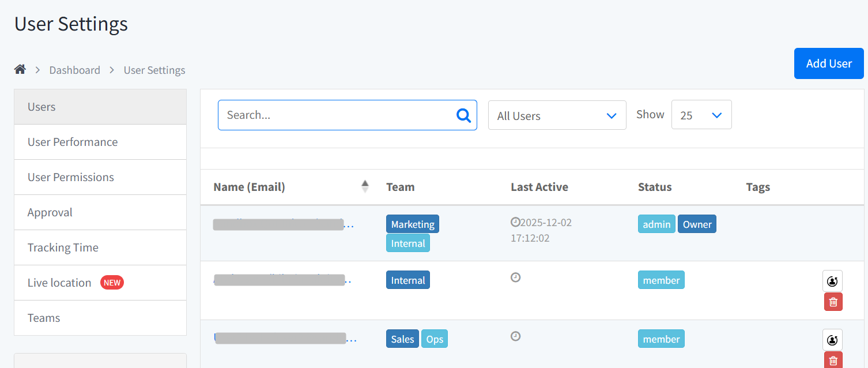Delete the Sales Ops member row

click(833, 361)
